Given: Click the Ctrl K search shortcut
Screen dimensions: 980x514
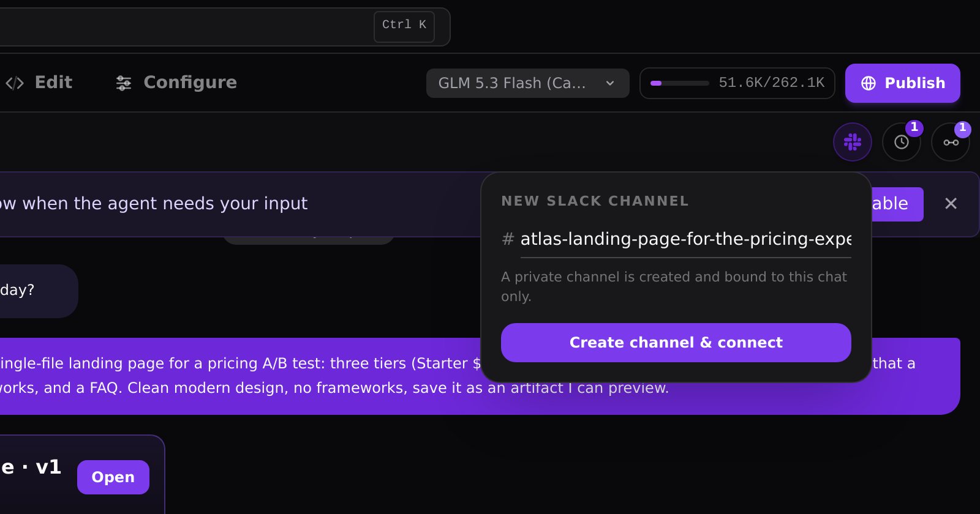Looking at the screenshot, I should pos(404,26).
